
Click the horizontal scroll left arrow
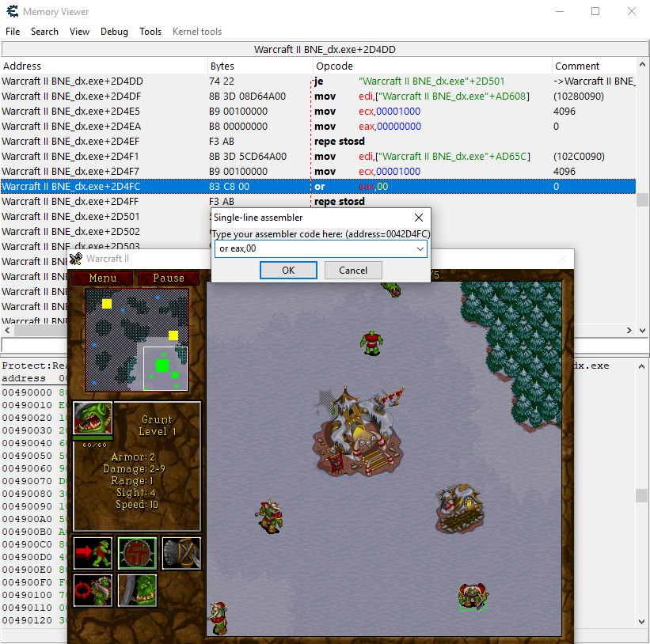7,330
